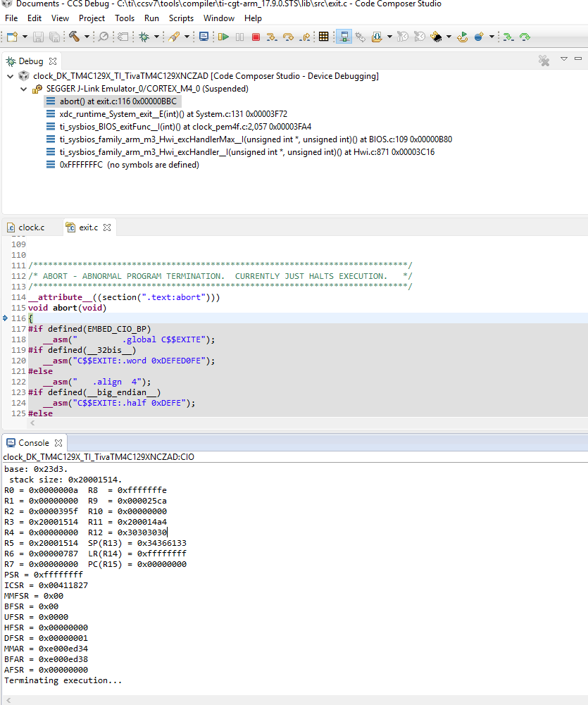Click the Debug bug icon
588x705 pixels.
click(144, 37)
